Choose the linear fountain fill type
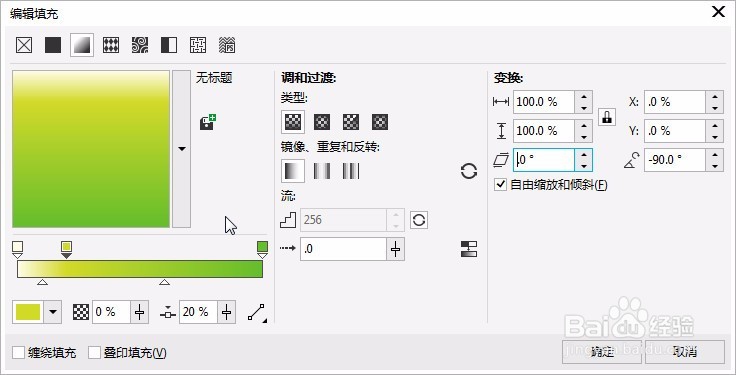The width and height of the screenshot is (736, 375). [x=293, y=122]
